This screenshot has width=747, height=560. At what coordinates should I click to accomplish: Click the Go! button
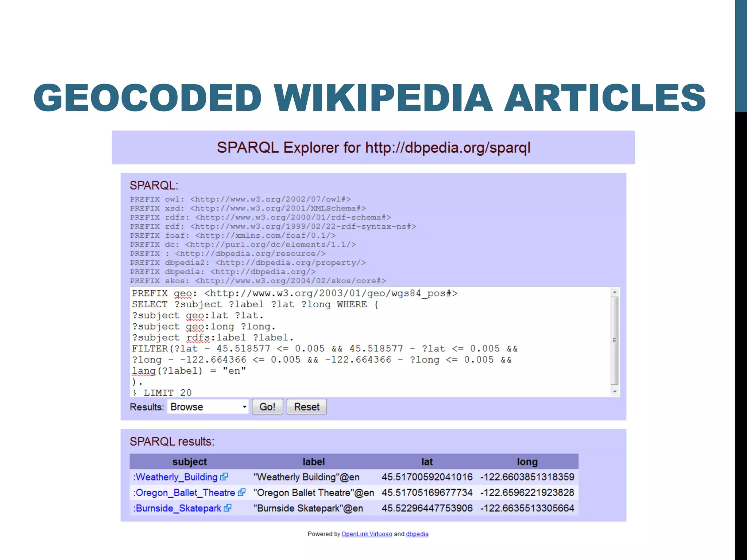(267, 407)
